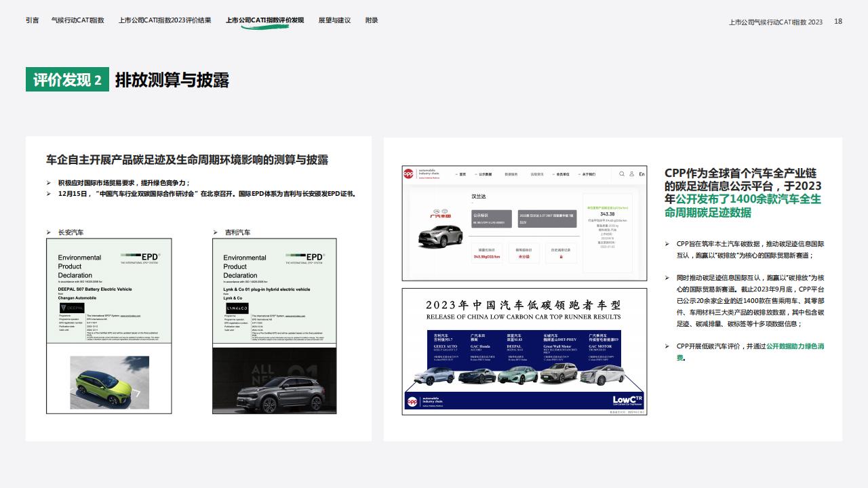This screenshot has height=488, width=868.
Task: Click the 吉利汽车 bullet label
Action: [x=237, y=232]
